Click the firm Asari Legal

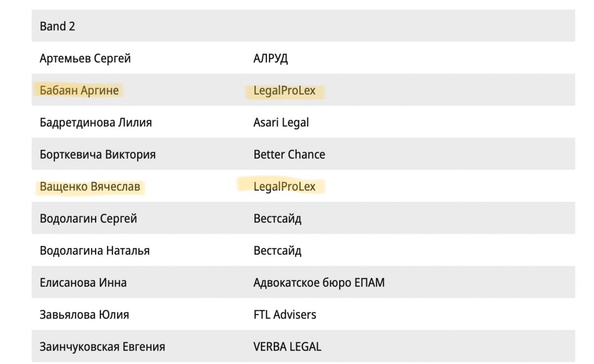(x=281, y=123)
